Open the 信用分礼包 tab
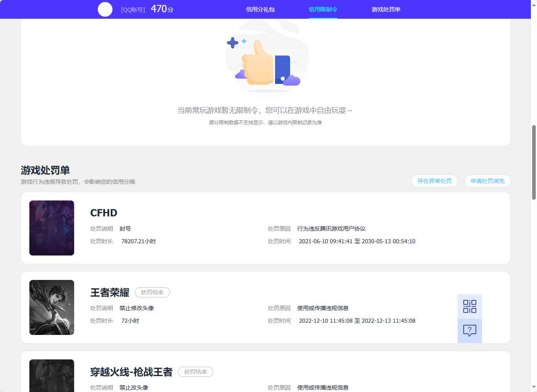Screen dimensions: 537x392 pos(260,9)
